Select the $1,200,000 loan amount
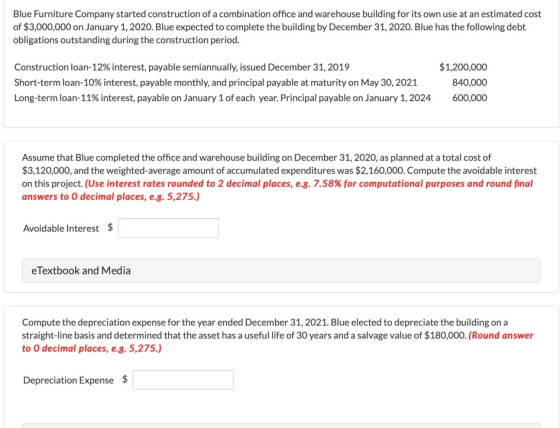Viewport: 560px width, 428px height. pos(463,67)
